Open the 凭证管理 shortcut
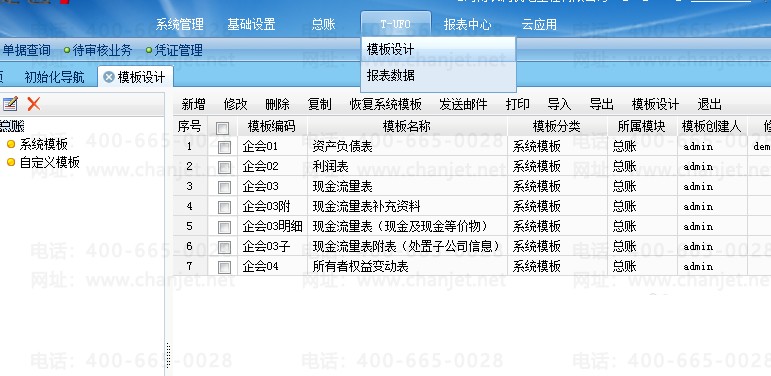 coord(178,50)
